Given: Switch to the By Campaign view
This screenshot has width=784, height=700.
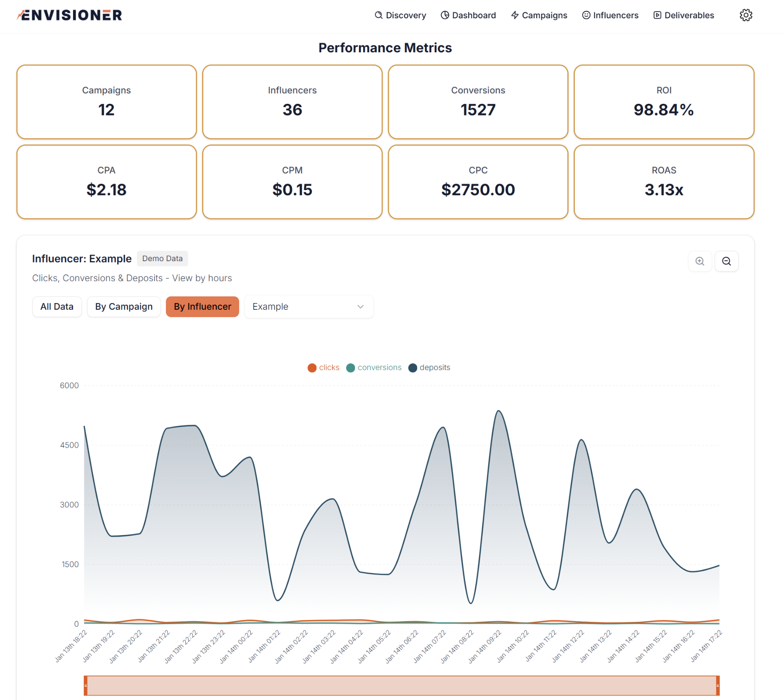Looking at the screenshot, I should (x=123, y=306).
